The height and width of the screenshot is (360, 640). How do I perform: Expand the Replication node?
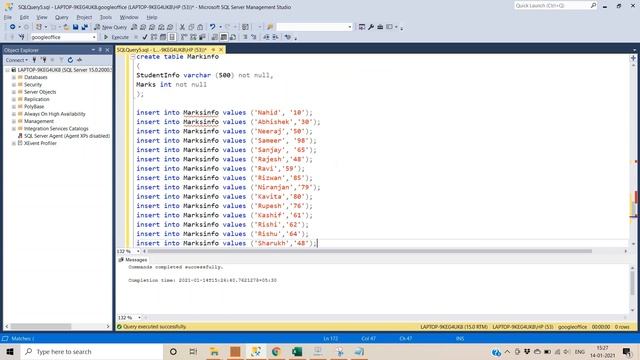tap(14, 99)
